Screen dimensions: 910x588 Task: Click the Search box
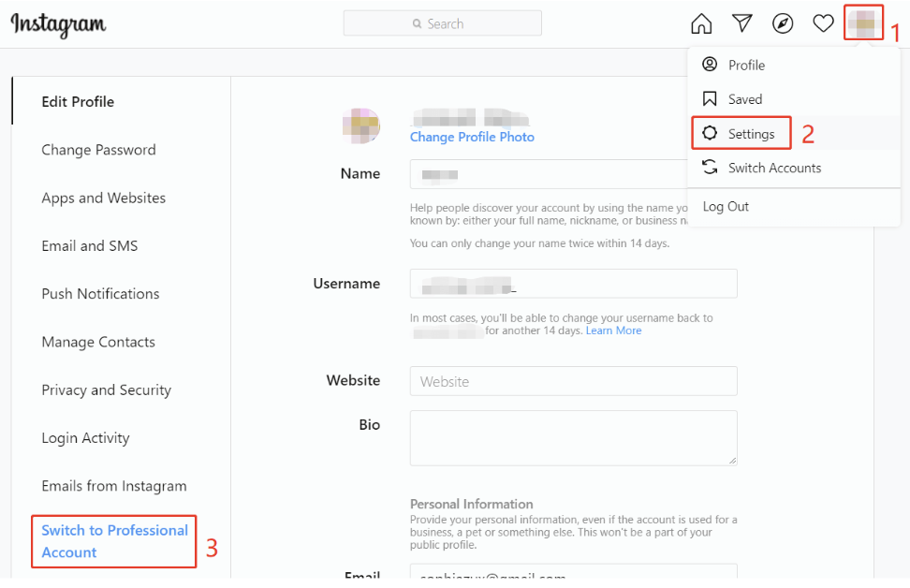[x=442, y=23]
